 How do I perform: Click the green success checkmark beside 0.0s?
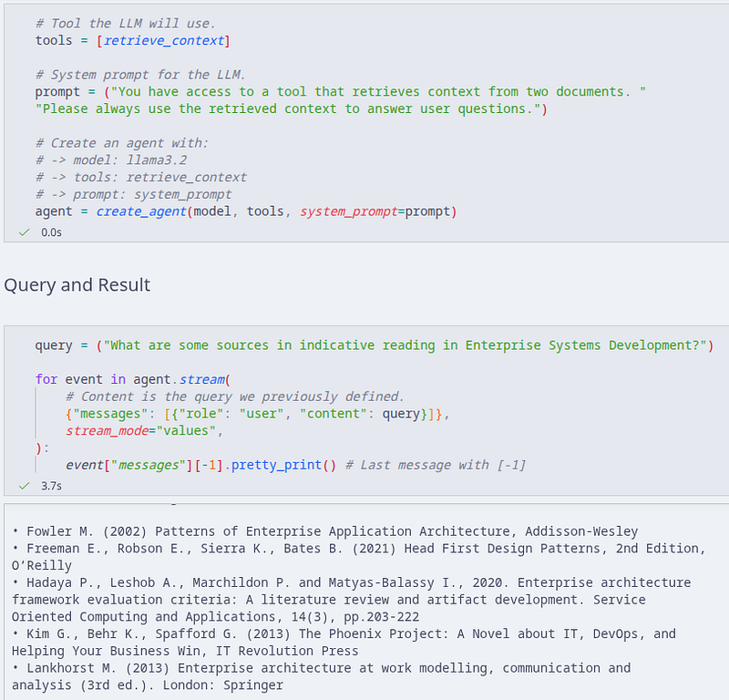[25, 232]
